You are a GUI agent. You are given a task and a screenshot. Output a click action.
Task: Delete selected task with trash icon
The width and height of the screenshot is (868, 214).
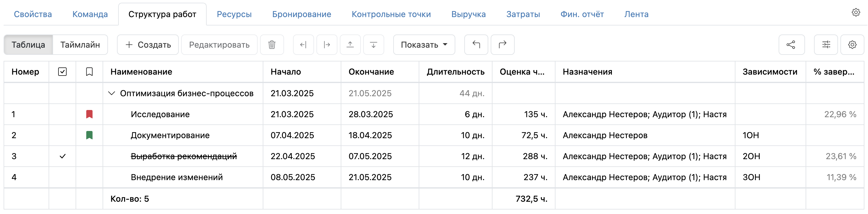tap(272, 44)
